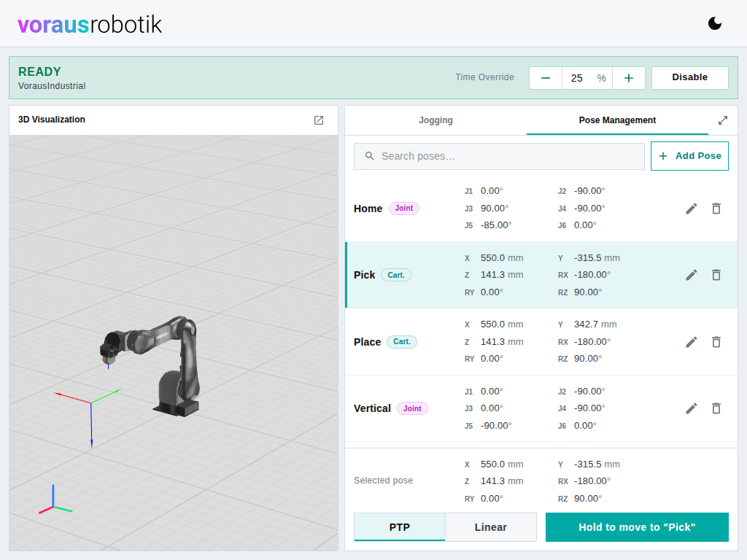This screenshot has width=747, height=560.
Task: Click the 3D Visualization panel title
Action: 52,120
